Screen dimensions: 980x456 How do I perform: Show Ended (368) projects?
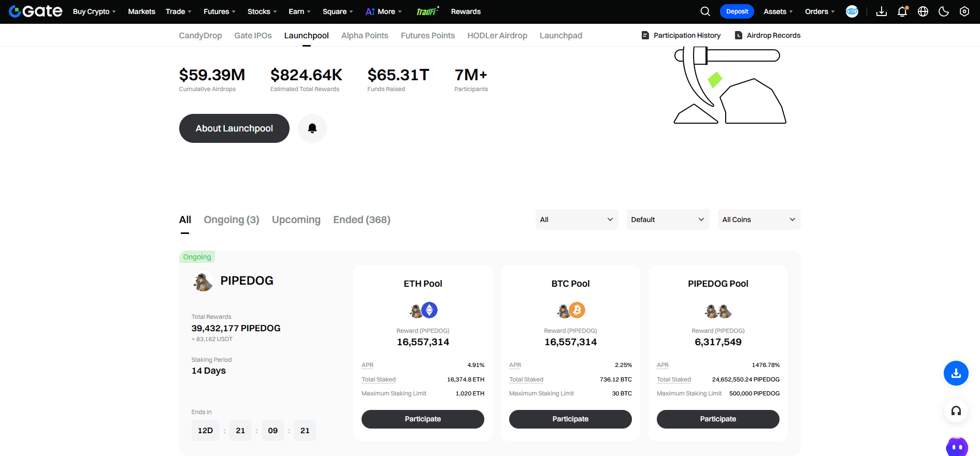(x=362, y=219)
